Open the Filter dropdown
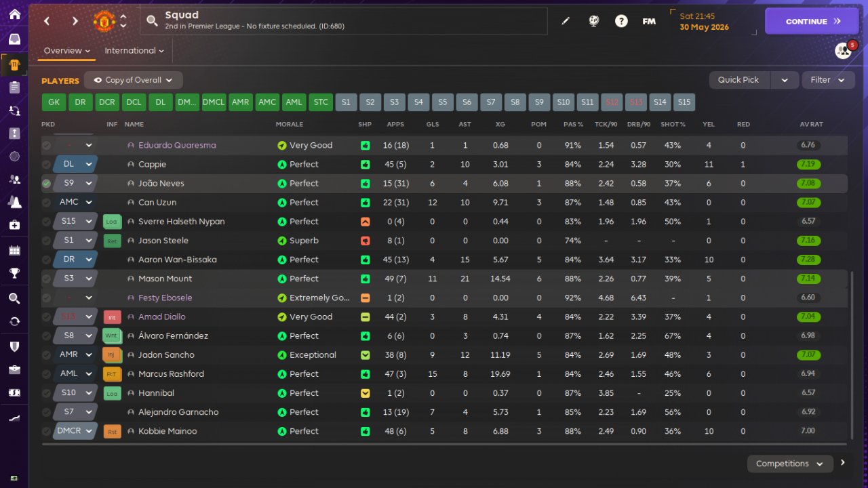 coord(827,80)
